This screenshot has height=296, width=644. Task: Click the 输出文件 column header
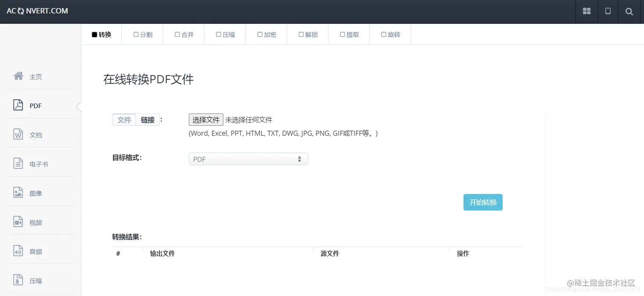pyautogui.click(x=162, y=253)
